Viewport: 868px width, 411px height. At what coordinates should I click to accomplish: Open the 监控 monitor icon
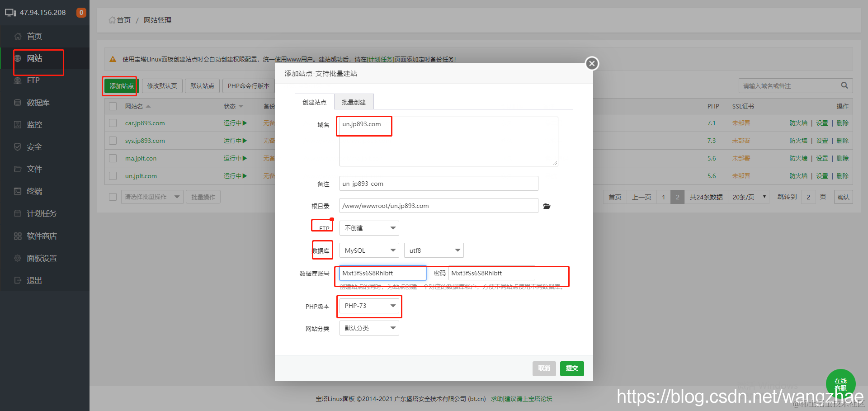click(18, 125)
